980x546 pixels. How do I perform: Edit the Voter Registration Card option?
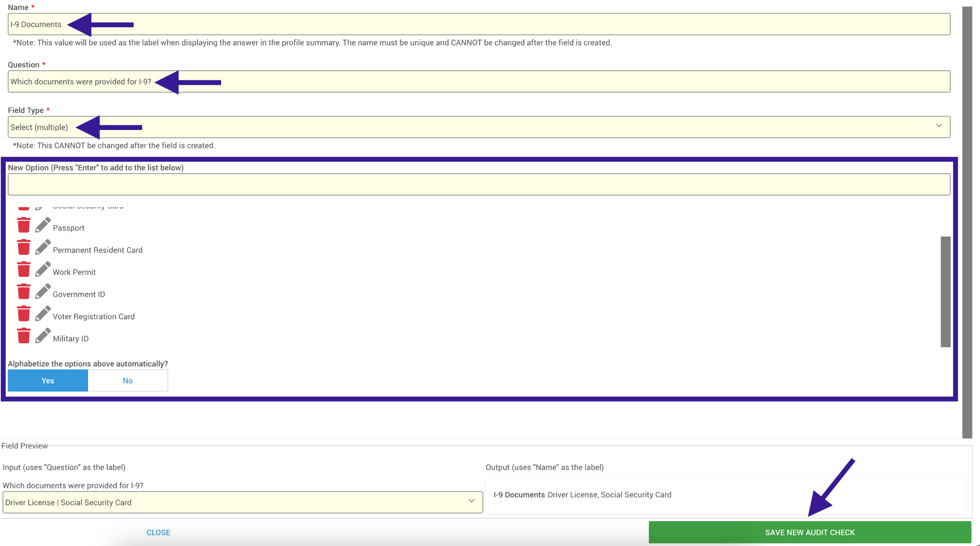click(43, 314)
